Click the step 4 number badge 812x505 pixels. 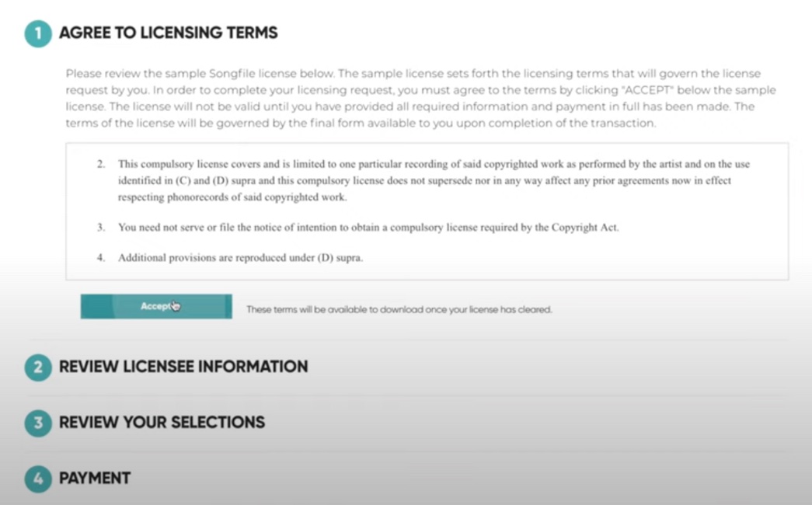click(38, 479)
